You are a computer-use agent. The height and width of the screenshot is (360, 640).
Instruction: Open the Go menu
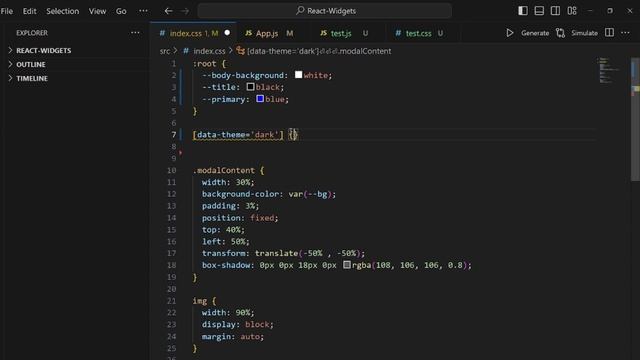coord(121,11)
